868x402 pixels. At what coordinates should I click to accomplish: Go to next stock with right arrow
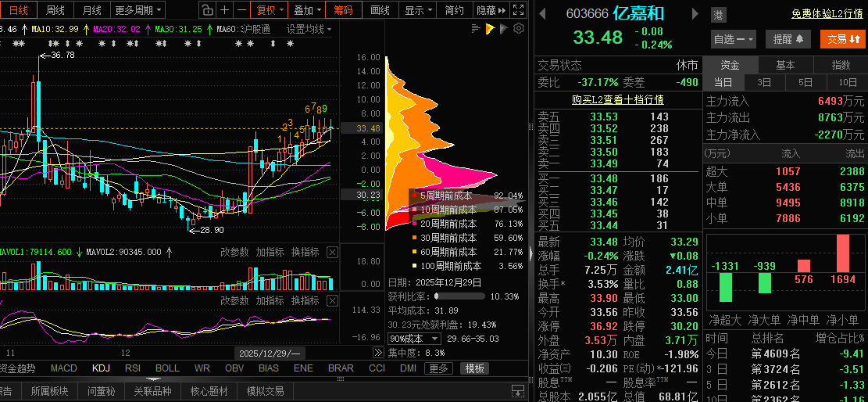click(x=695, y=14)
